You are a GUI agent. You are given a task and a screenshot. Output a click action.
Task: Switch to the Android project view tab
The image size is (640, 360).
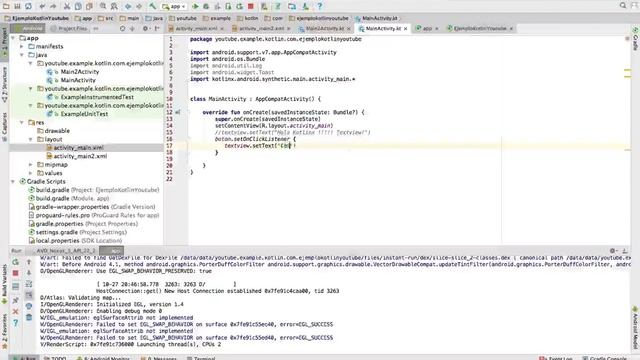28,29
